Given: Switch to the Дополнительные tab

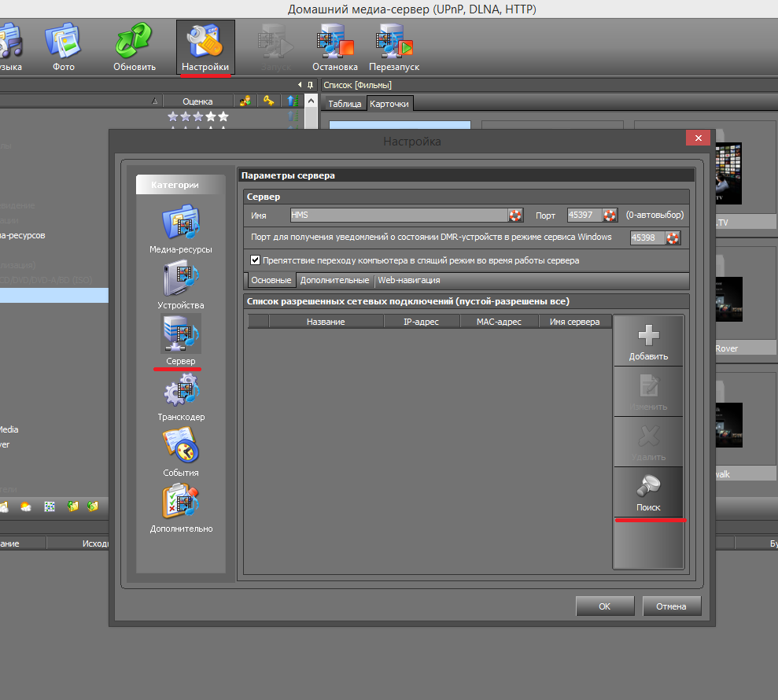Looking at the screenshot, I should 334,280.
